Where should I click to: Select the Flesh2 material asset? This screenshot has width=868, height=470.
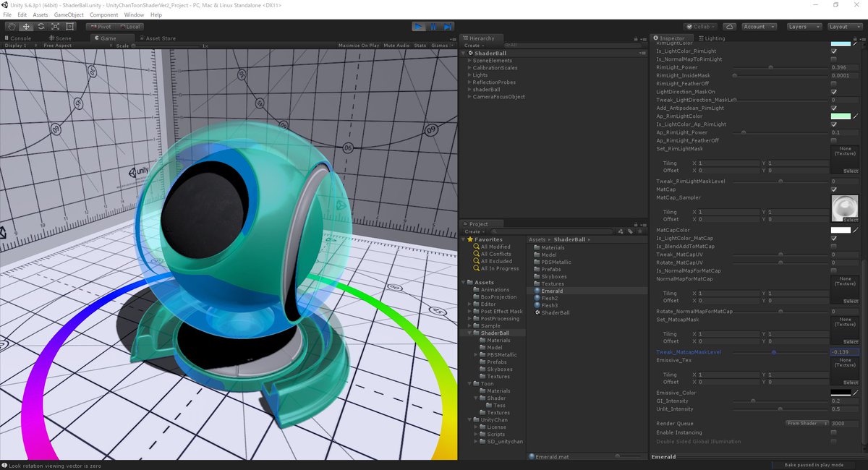549,298
